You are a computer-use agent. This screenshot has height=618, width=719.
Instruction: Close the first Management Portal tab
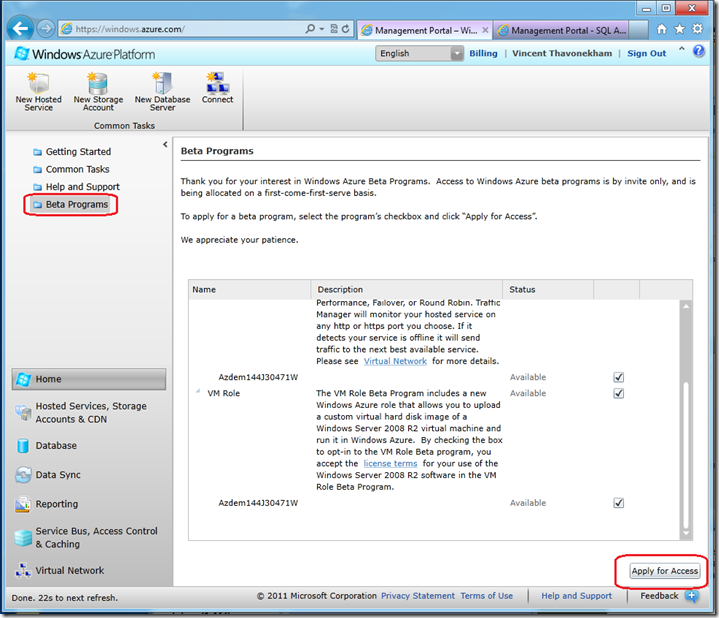pos(485,30)
